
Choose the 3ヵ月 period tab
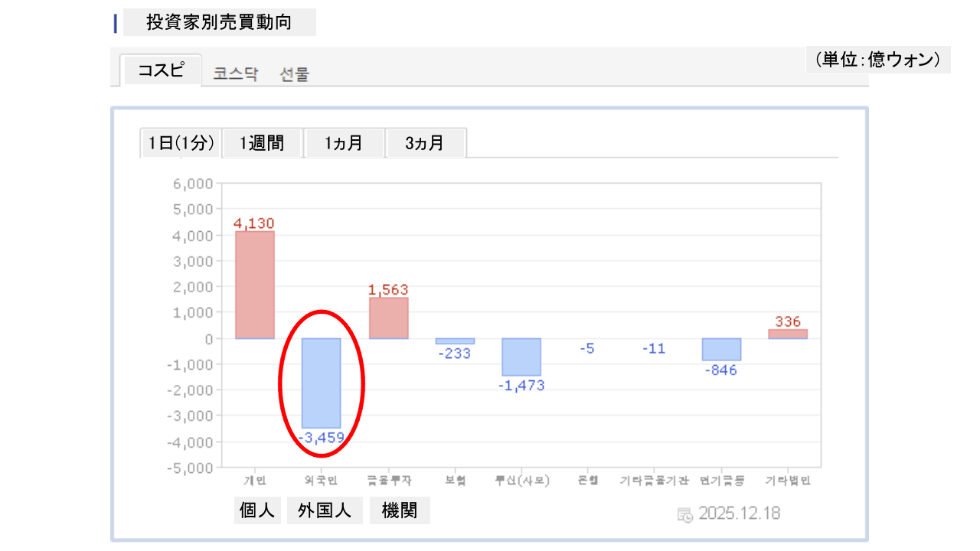coord(425,143)
